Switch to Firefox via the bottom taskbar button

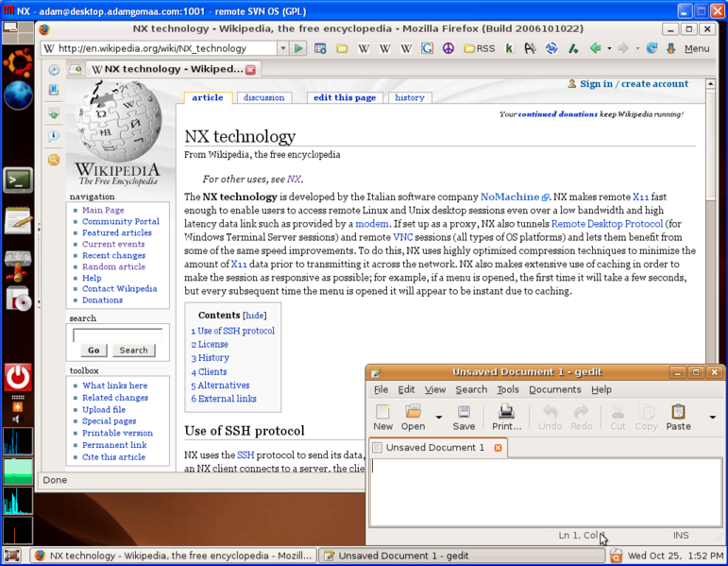tap(174, 556)
